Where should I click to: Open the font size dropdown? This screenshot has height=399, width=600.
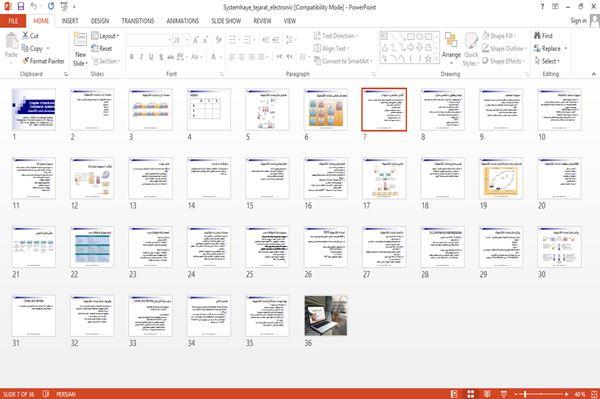pos(187,40)
